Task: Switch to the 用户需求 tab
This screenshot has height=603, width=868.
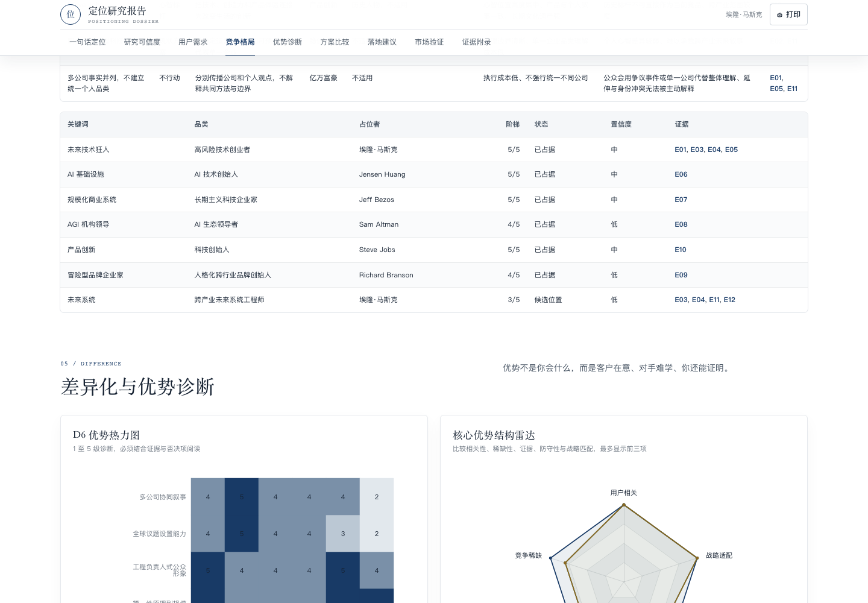Action: (x=193, y=42)
